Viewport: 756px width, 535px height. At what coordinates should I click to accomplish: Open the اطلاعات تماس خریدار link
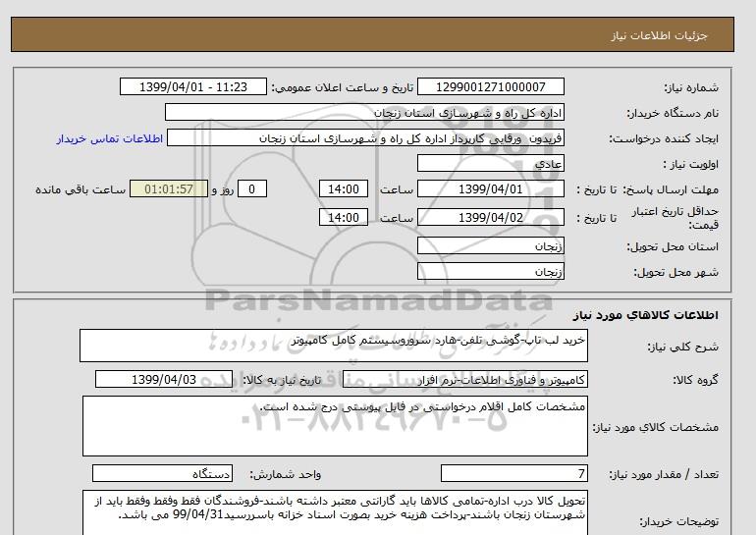110,138
